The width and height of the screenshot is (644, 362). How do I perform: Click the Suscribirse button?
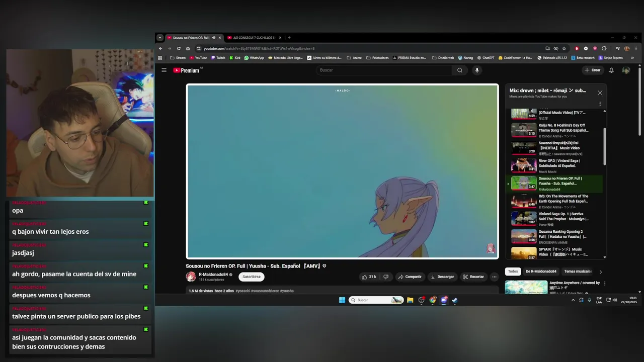point(252,277)
